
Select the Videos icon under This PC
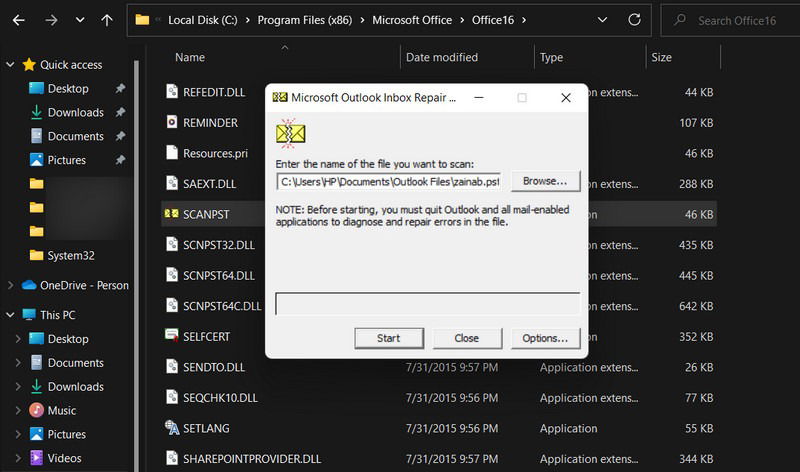[x=36, y=458]
